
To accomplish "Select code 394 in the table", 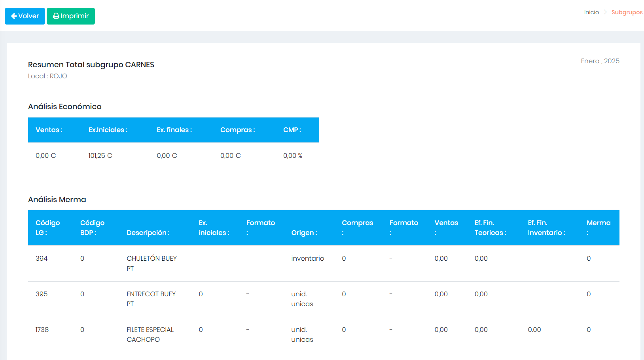I will (42, 258).
